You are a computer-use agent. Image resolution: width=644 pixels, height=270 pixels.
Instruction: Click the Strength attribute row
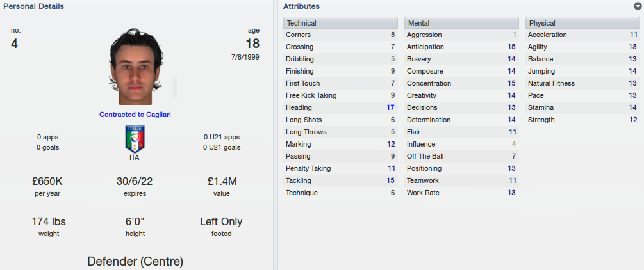(582, 120)
